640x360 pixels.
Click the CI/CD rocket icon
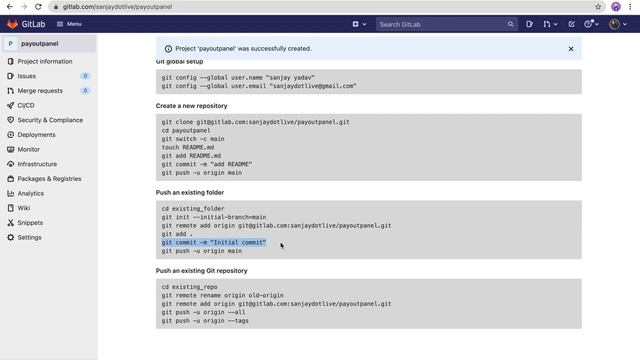(x=11, y=105)
